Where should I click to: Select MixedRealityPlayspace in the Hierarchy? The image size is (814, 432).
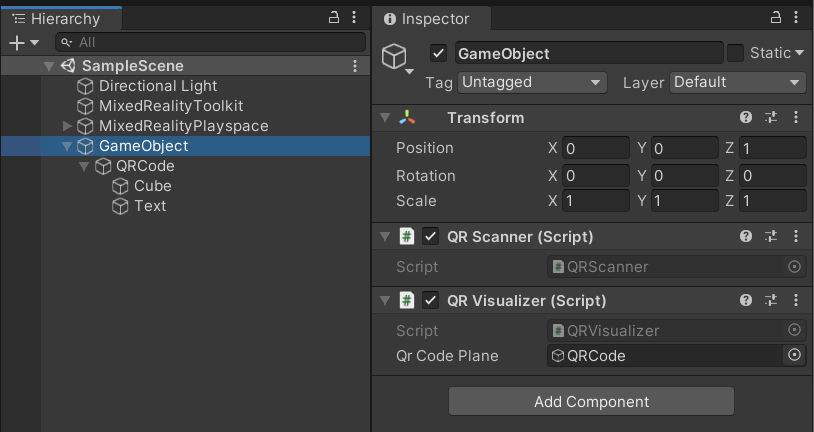click(185, 126)
